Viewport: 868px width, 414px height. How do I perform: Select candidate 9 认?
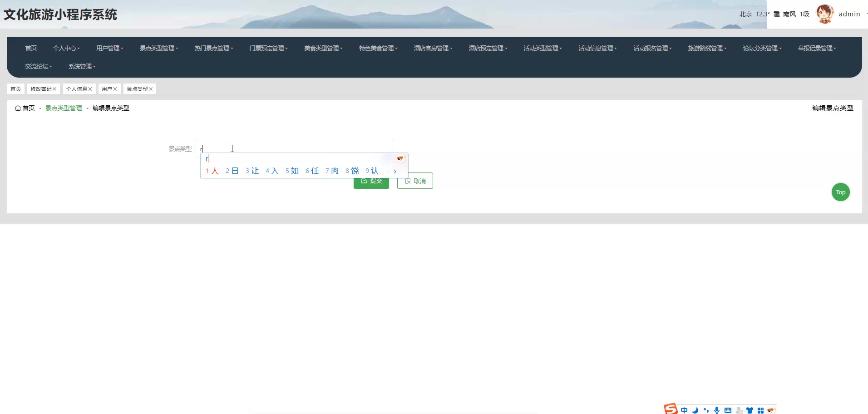[x=372, y=171]
